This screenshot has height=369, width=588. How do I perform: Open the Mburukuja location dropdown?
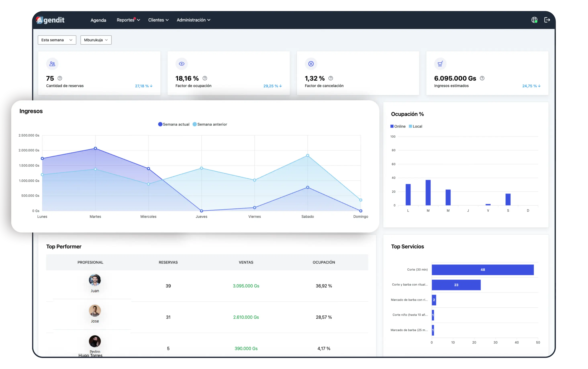tap(96, 40)
